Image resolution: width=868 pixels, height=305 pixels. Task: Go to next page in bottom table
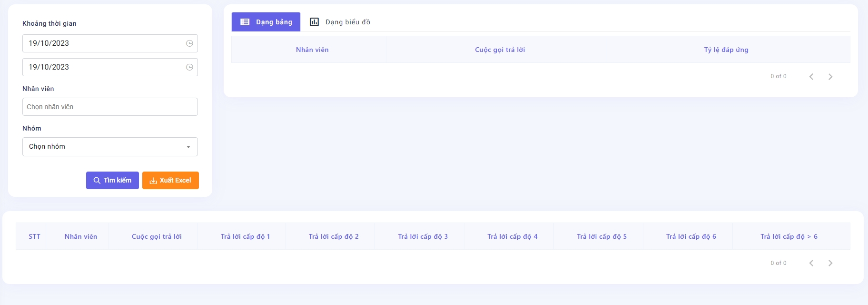[830, 263]
